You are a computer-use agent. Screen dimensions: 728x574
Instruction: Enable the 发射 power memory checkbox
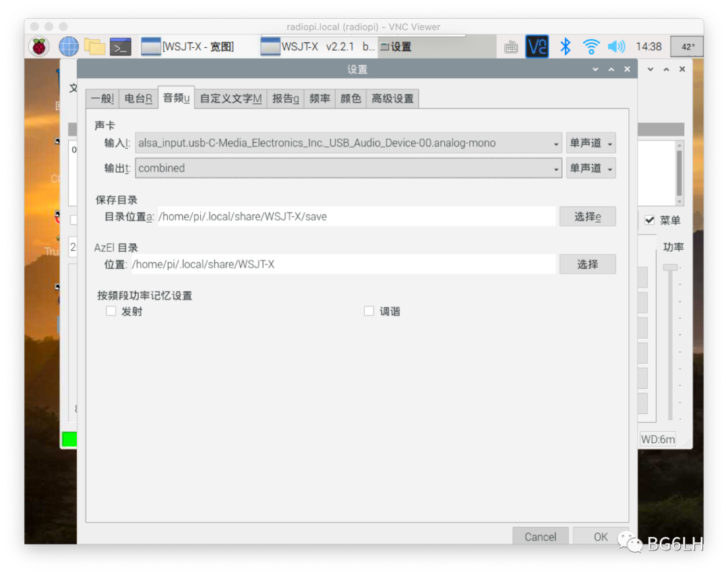coord(111,311)
